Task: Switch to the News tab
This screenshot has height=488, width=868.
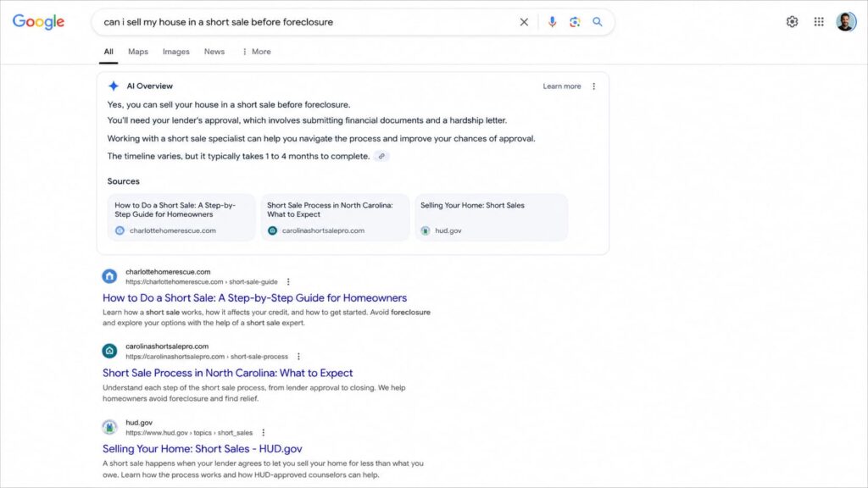Action: coord(214,52)
